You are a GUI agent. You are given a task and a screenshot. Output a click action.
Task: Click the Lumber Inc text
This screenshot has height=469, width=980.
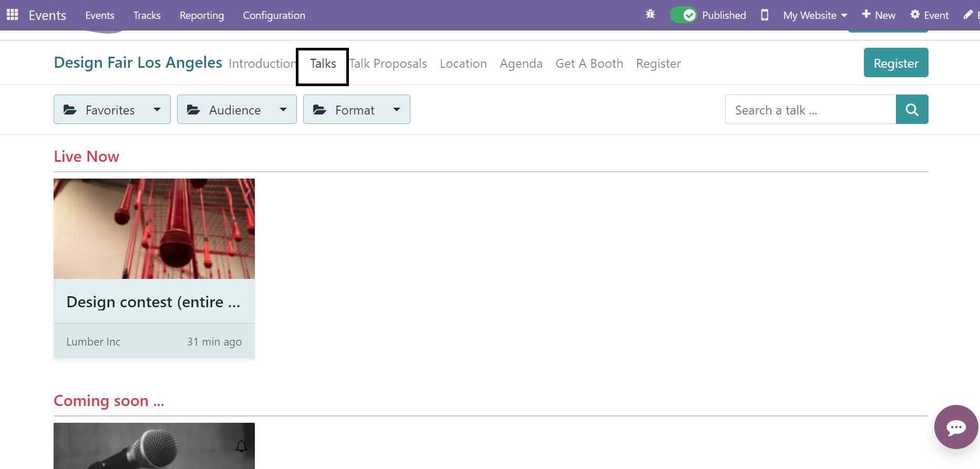94,342
